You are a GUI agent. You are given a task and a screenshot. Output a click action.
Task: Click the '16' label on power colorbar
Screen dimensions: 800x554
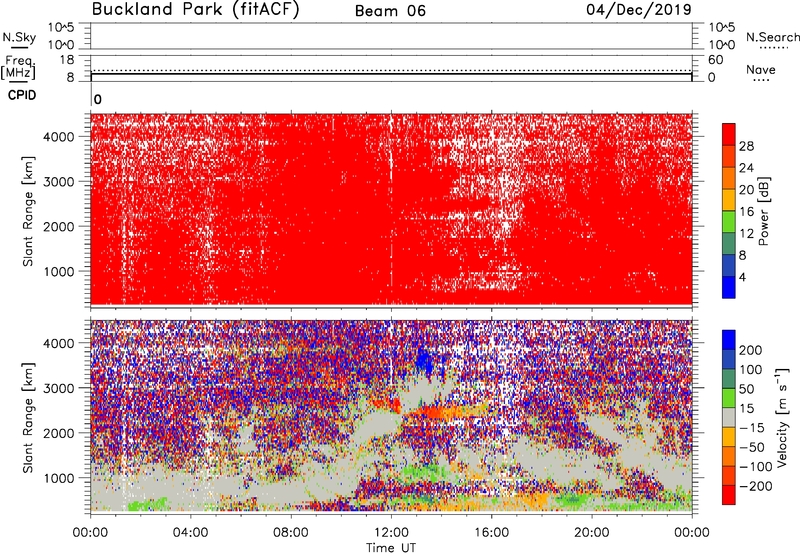pyautogui.click(x=746, y=211)
